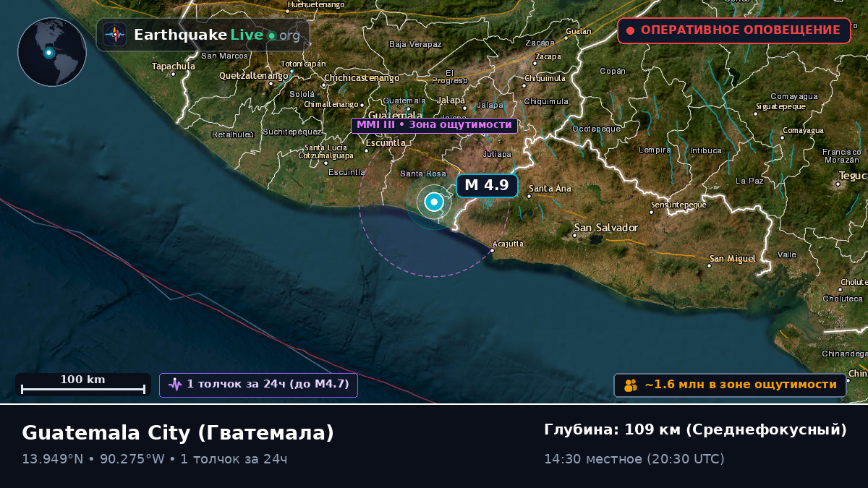Click the globe locator minimap
The width and height of the screenshot is (868, 488).
tap(52, 52)
